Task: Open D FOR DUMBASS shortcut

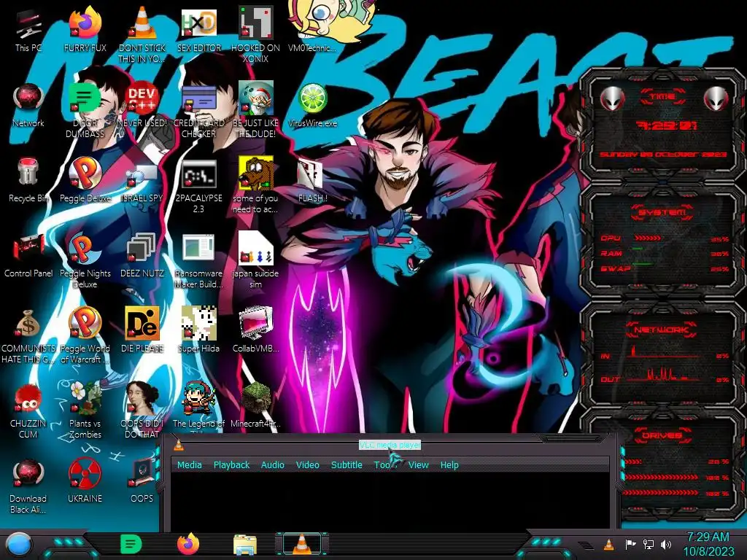Action: [x=85, y=111]
